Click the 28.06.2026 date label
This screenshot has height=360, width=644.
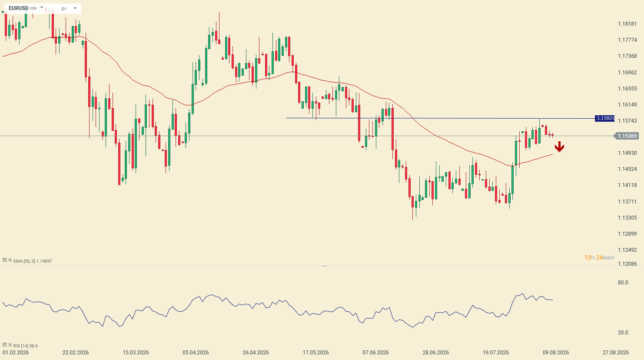435,353
